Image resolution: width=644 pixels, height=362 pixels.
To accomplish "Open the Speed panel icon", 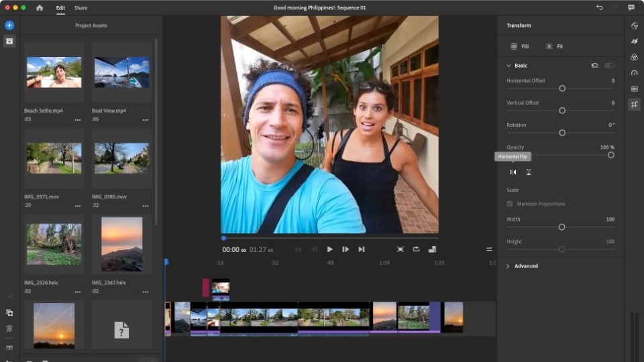I will click(634, 72).
